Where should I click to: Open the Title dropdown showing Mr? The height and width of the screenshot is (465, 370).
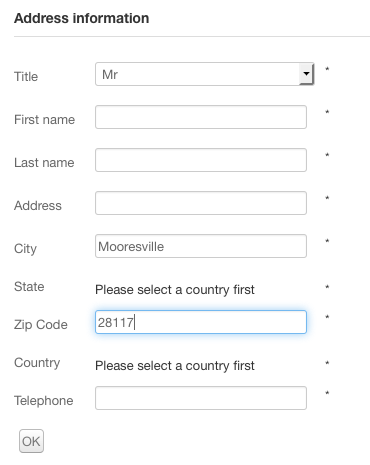(204, 74)
